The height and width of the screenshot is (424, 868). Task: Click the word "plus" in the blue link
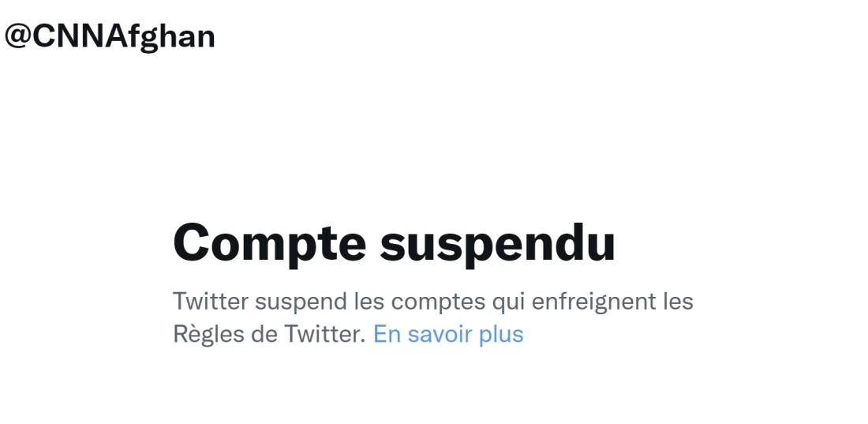[x=501, y=336]
